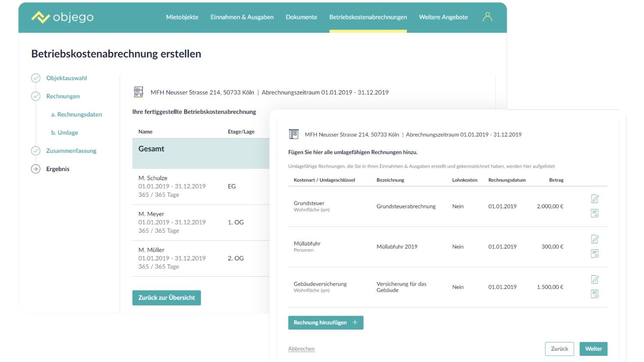Go to Zusammenfassung step
Viewport: 644px width, 362px height.
pyautogui.click(x=71, y=151)
